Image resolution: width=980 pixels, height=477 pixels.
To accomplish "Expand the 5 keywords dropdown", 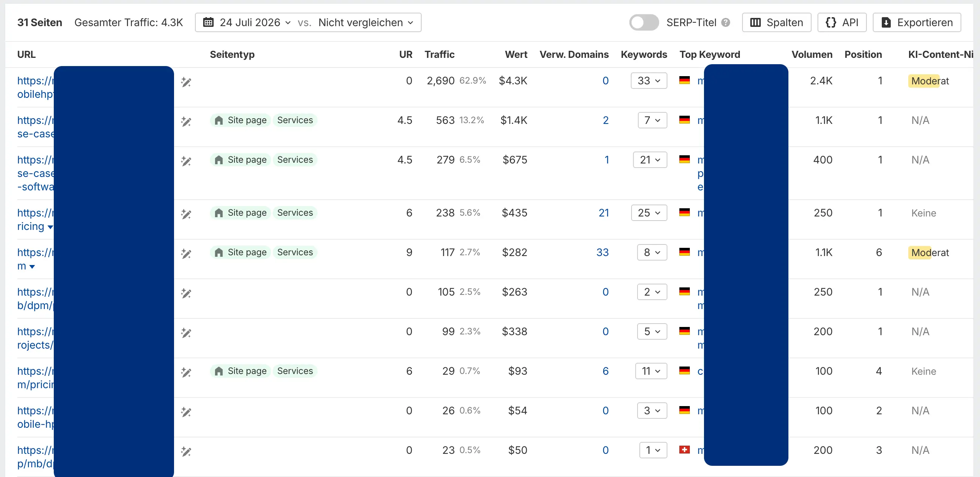I will 652,331.
